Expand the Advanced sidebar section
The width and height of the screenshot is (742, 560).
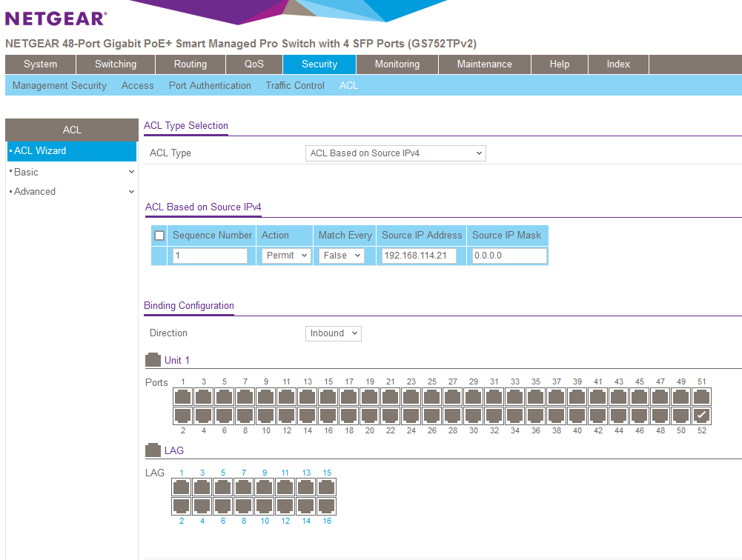point(72,192)
